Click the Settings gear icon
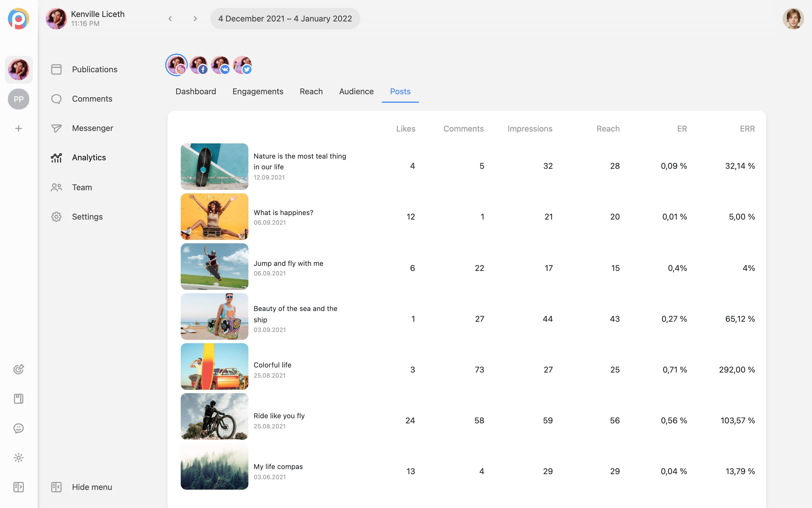This screenshot has height=508, width=812. point(56,216)
